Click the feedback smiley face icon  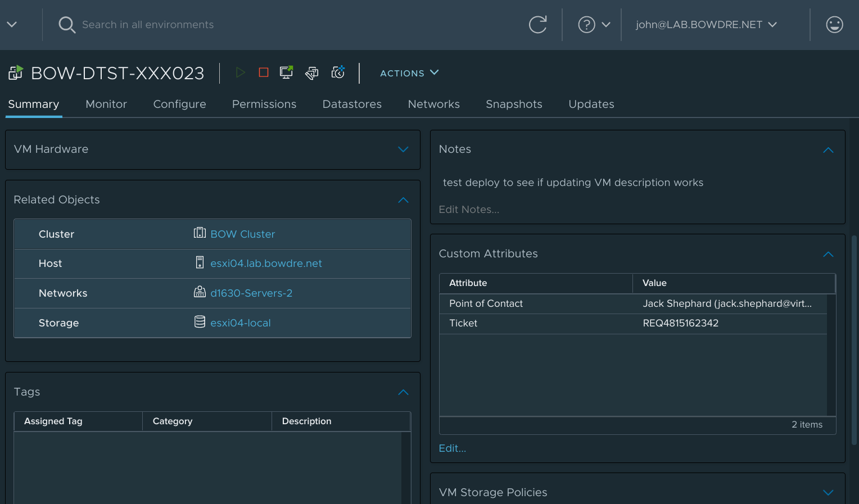[x=834, y=25]
